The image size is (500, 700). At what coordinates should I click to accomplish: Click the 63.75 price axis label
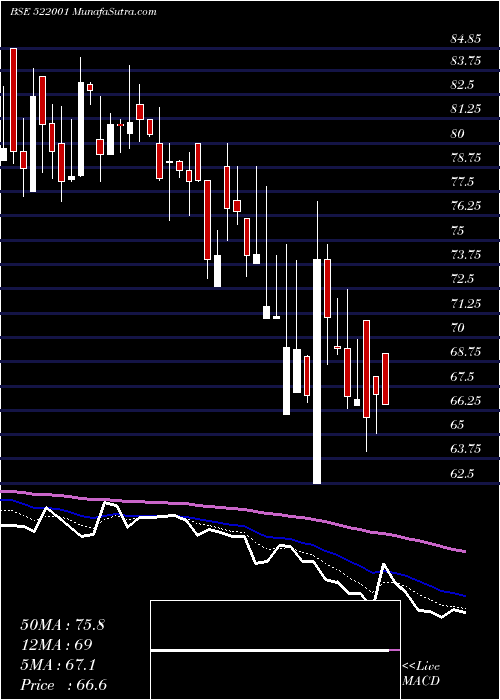(466, 449)
